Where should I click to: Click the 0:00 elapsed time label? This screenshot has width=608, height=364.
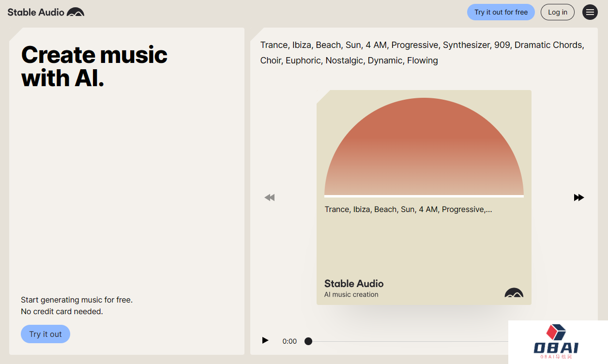click(x=289, y=341)
